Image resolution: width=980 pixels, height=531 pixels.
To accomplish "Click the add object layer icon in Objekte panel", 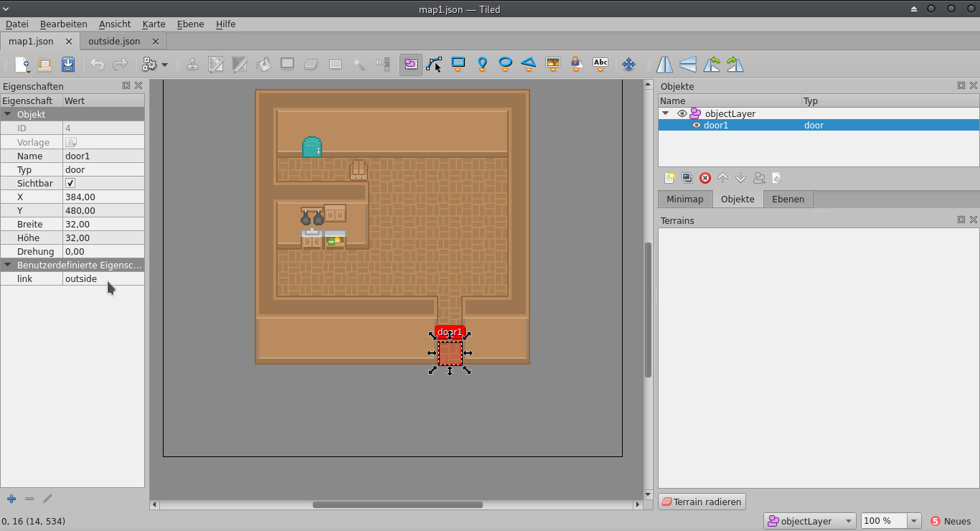I will tap(669, 178).
